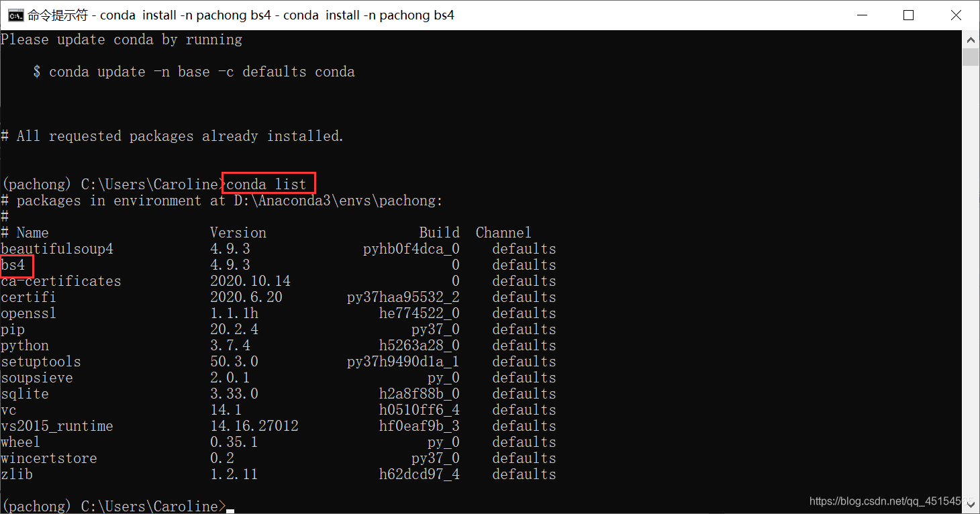Click build string pyhb0f4dca_0
Image resolution: width=980 pixels, height=514 pixels.
click(x=411, y=249)
